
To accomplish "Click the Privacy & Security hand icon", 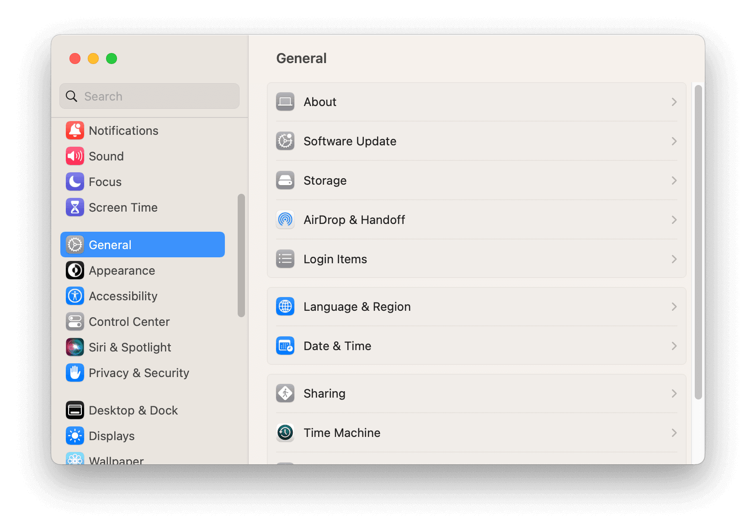I will pos(75,373).
